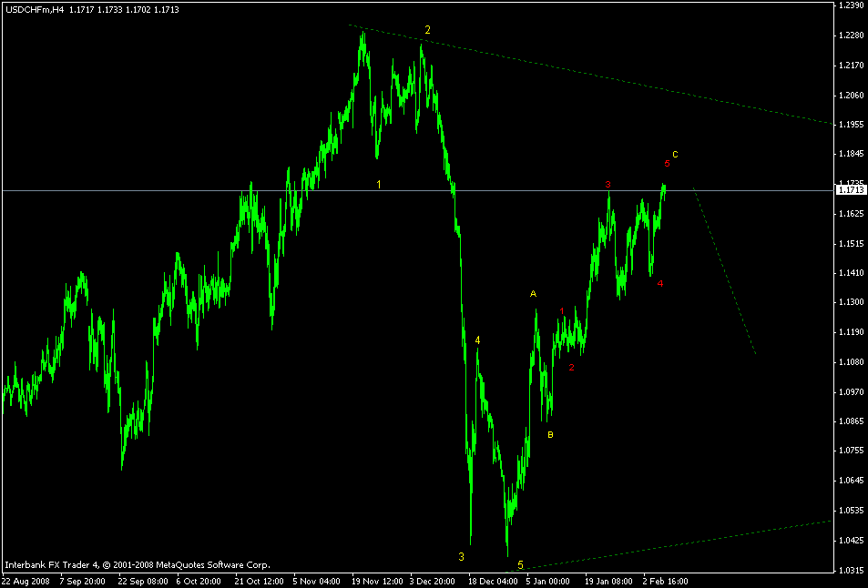Click the white letter A annotation
The height and width of the screenshot is (588, 868).
(x=533, y=294)
